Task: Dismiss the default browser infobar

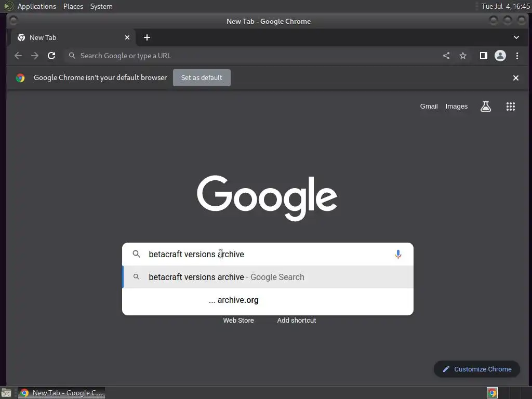Action: 516,78
